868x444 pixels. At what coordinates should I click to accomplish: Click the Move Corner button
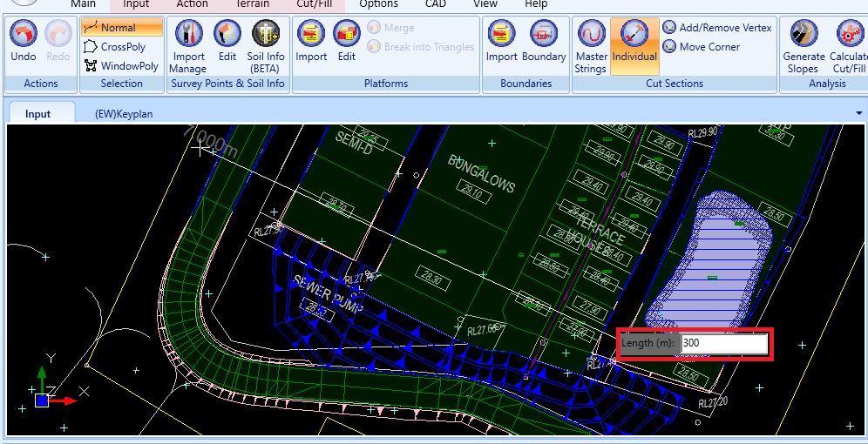coord(702,47)
